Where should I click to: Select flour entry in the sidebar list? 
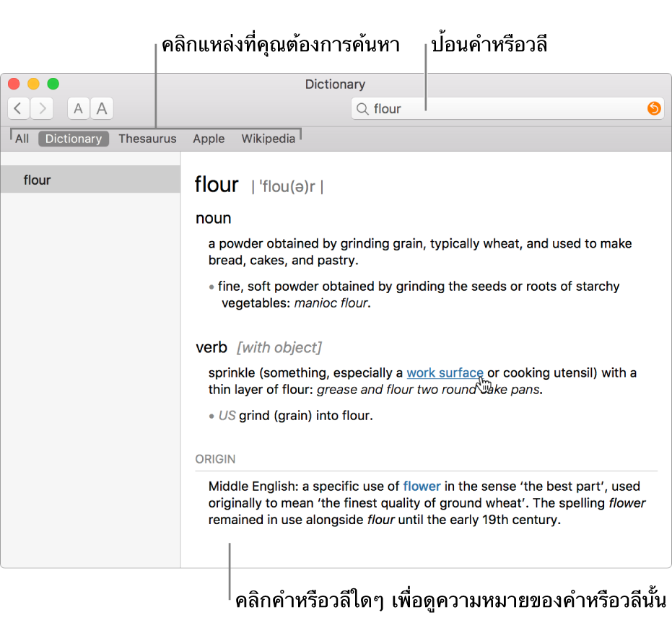click(x=90, y=180)
